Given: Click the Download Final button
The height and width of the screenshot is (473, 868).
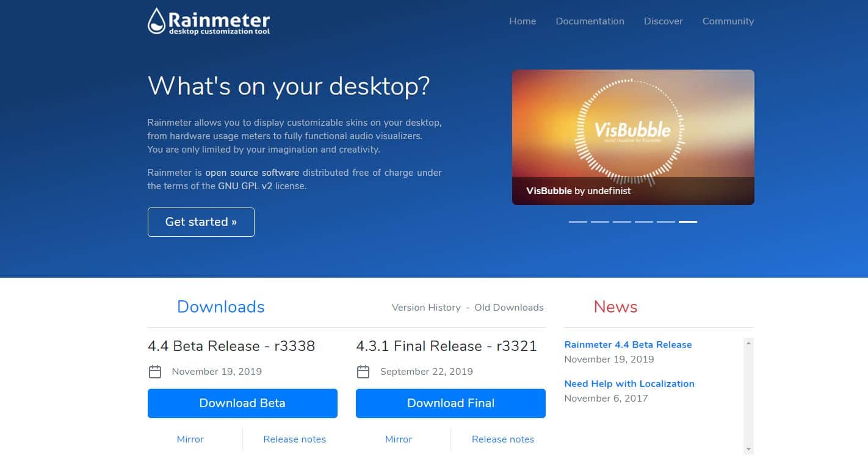Looking at the screenshot, I should [450, 403].
